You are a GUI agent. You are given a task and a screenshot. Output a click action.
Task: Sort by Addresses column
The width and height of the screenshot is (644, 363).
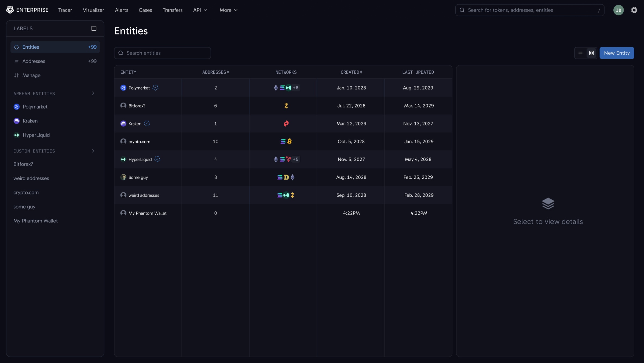pyautogui.click(x=215, y=72)
